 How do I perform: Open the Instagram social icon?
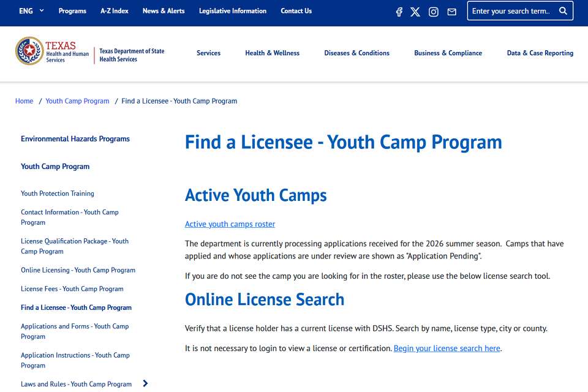point(434,12)
